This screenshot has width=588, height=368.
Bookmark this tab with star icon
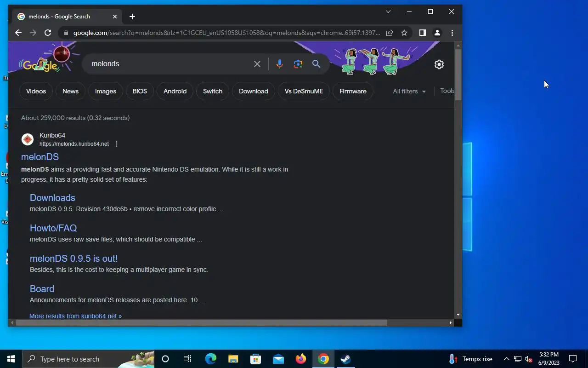click(x=404, y=33)
